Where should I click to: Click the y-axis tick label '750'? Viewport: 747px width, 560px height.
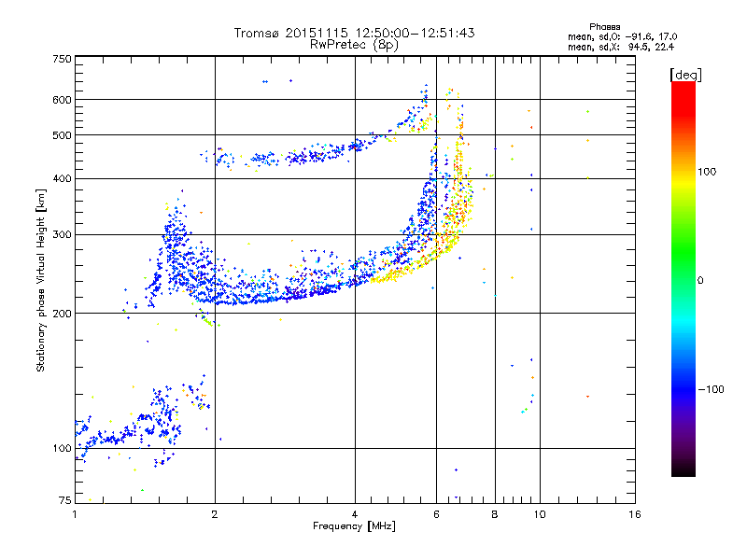pos(62,59)
